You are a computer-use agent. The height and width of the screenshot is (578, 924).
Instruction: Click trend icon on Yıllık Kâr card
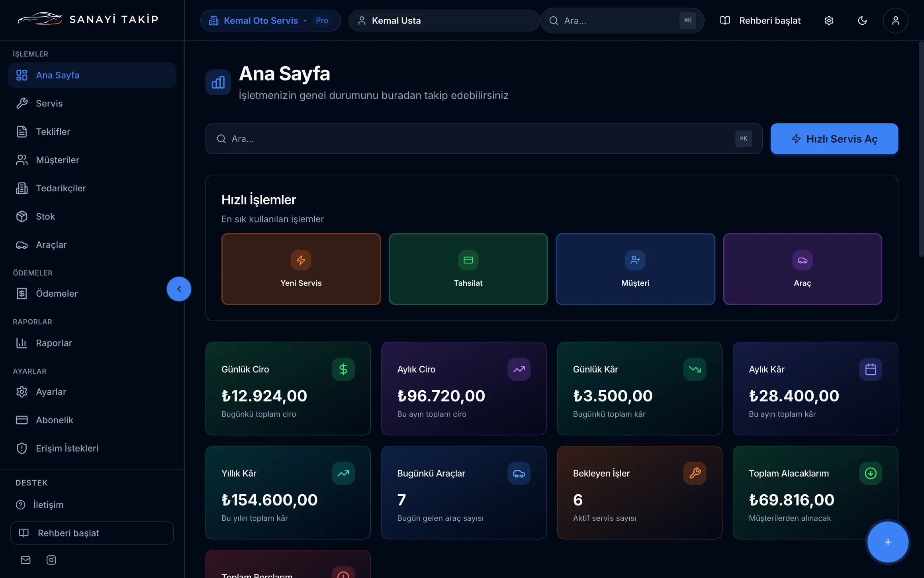click(343, 473)
